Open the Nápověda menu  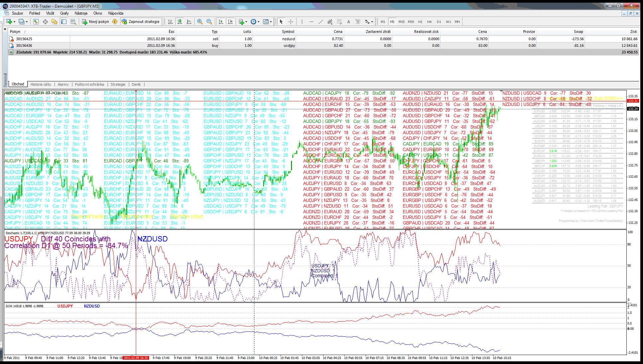116,13
